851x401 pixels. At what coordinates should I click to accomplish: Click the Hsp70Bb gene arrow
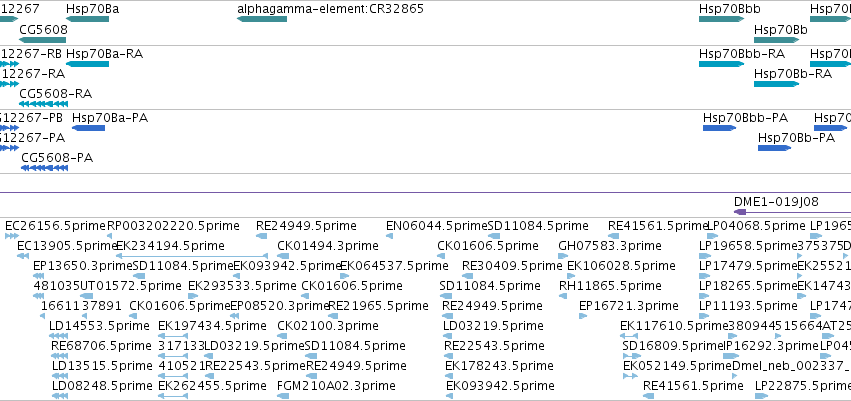[x=776, y=40]
